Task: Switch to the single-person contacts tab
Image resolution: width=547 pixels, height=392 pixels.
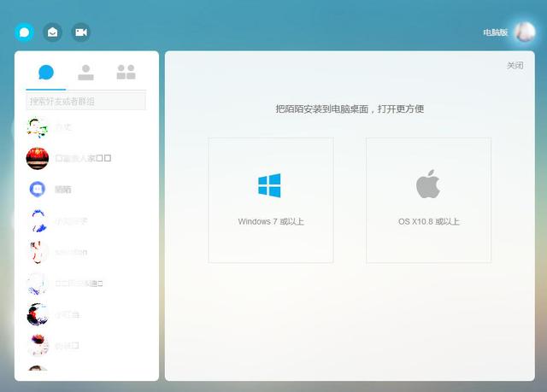Action: tap(85, 73)
